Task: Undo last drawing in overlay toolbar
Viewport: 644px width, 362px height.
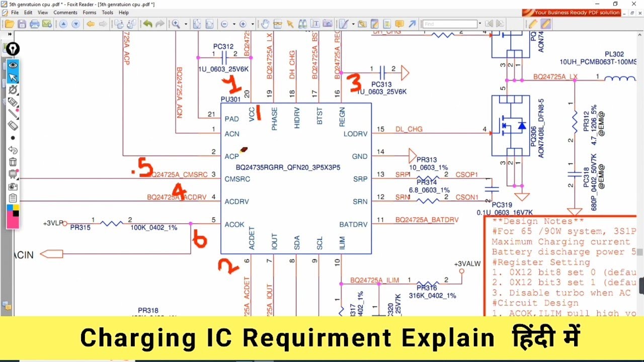Action: click(x=13, y=150)
